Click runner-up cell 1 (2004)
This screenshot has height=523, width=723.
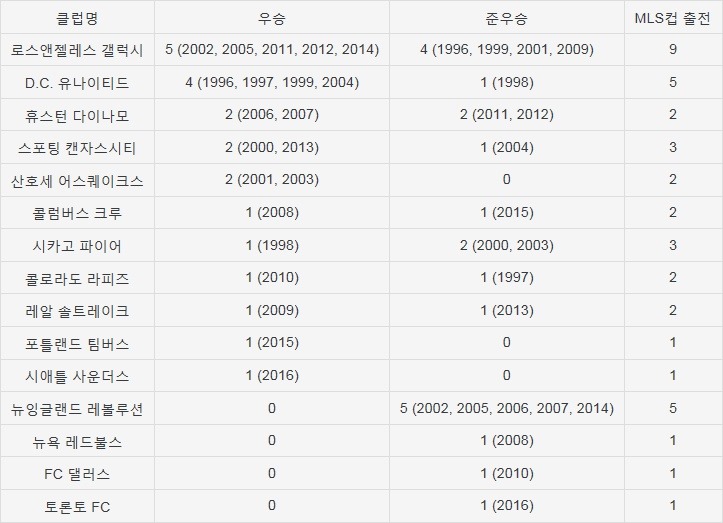tap(506, 148)
